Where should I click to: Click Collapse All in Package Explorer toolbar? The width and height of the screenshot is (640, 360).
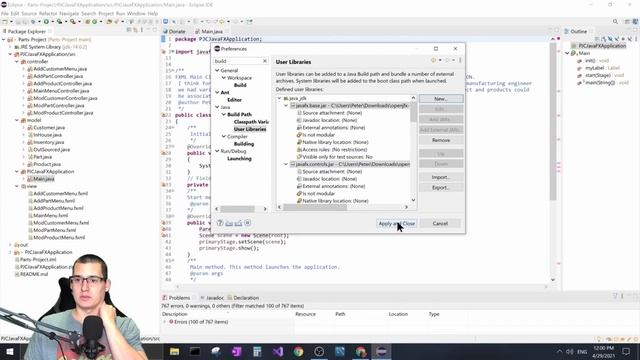pos(129,30)
